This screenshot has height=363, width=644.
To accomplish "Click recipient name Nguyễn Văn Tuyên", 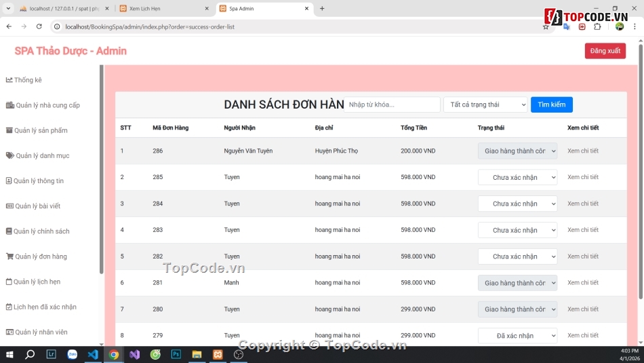I will (x=248, y=151).
